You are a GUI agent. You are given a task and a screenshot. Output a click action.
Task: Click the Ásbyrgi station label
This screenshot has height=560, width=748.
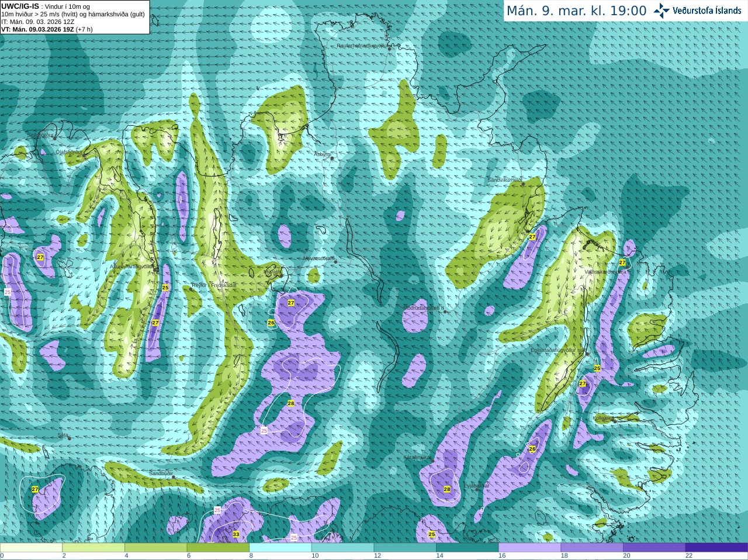coord(322,154)
